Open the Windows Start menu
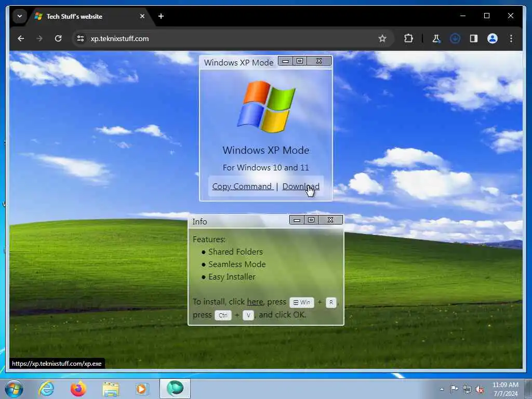This screenshot has height=399, width=532. click(x=14, y=389)
